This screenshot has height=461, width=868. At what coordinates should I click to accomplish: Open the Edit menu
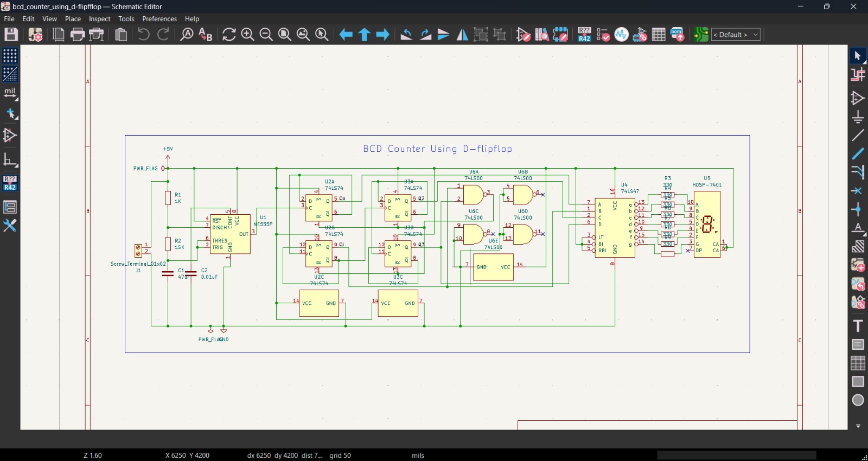(29, 19)
